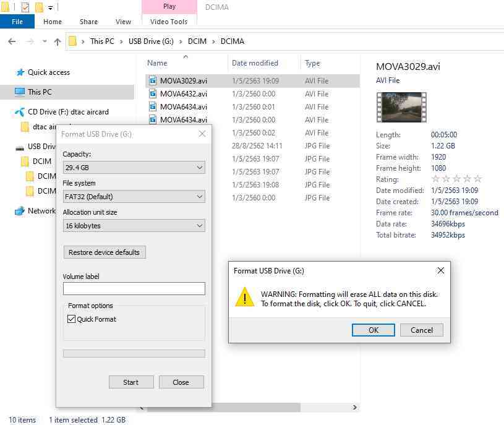This screenshot has height=425, width=504.
Task: Confirm formatting with the OK button
Action: pos(373,330)
